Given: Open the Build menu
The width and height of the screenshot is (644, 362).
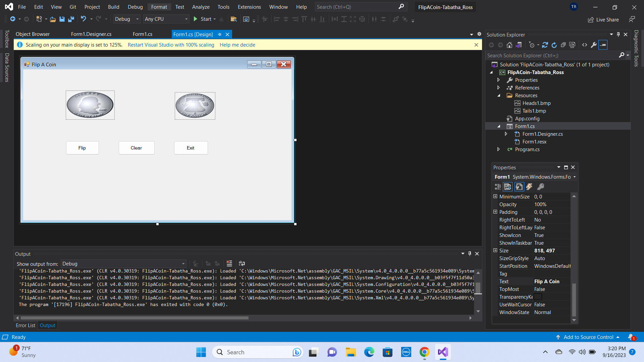Looking at the screenshot, I should point(113,7).
